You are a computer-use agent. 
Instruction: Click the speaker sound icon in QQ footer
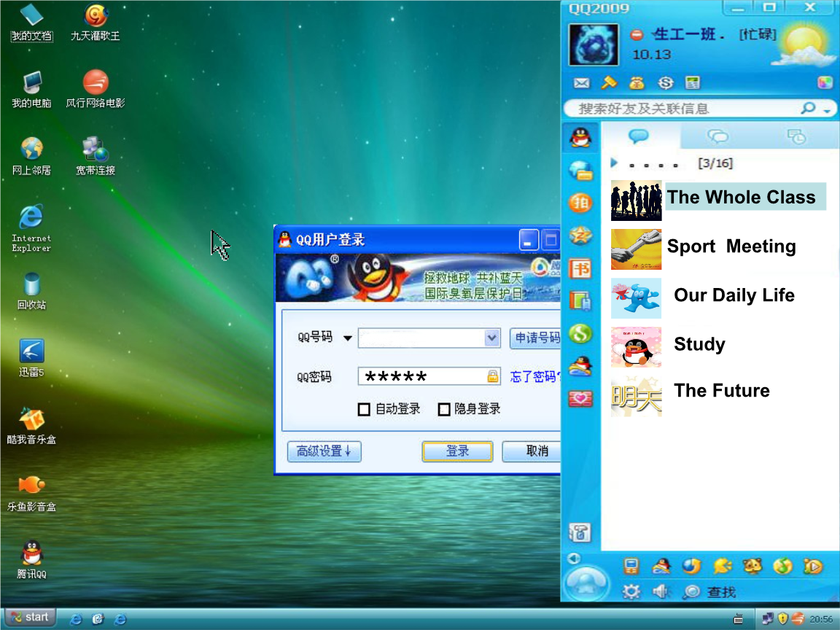(x=661, y=591)
